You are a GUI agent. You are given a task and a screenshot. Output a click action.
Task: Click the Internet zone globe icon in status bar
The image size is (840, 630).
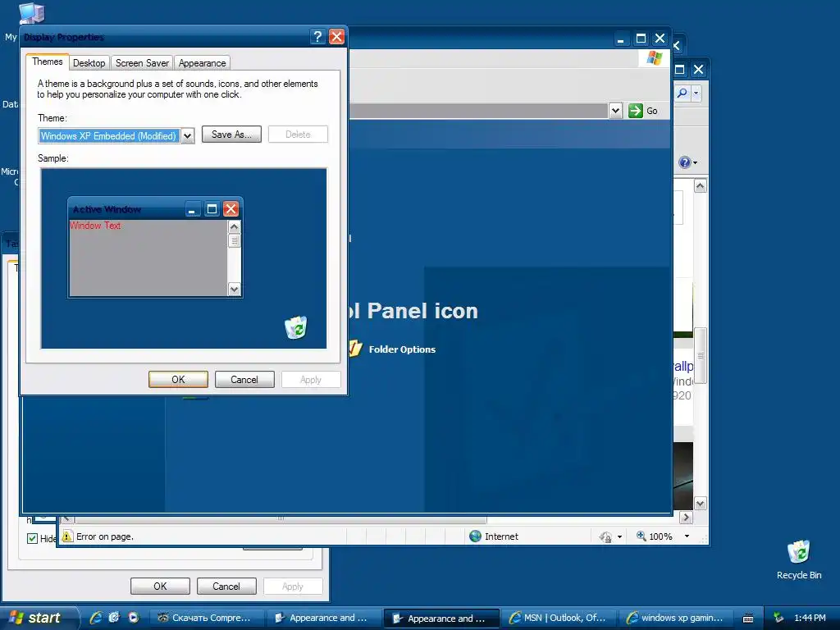click(x=475, y=536)
